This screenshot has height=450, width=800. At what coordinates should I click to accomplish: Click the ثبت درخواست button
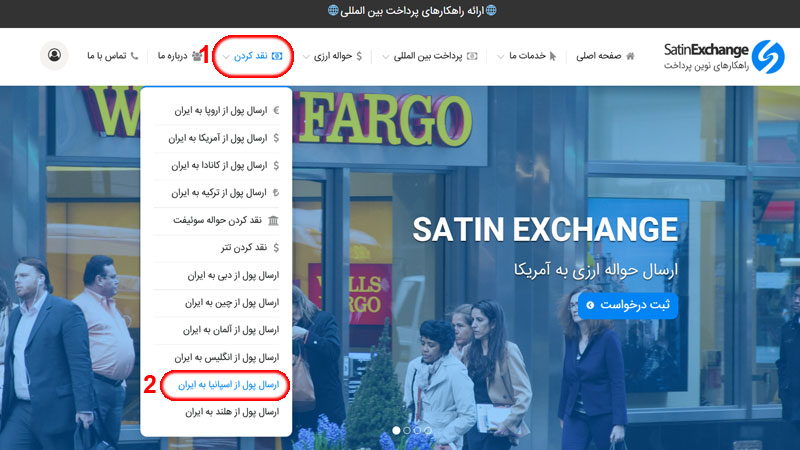point(628,305)
